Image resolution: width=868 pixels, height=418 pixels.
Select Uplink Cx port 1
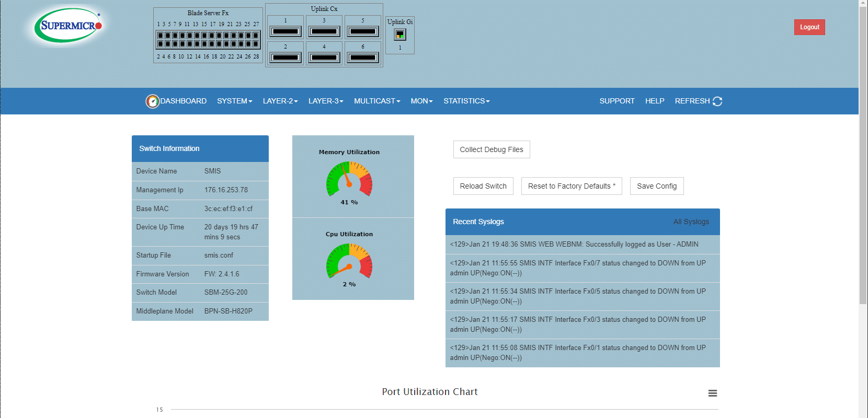pos(285,31)
